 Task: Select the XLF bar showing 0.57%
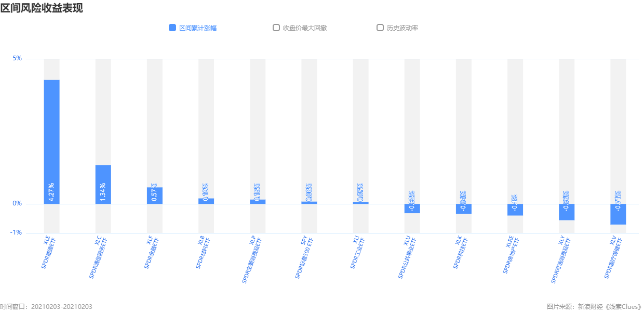click(155, 196)
